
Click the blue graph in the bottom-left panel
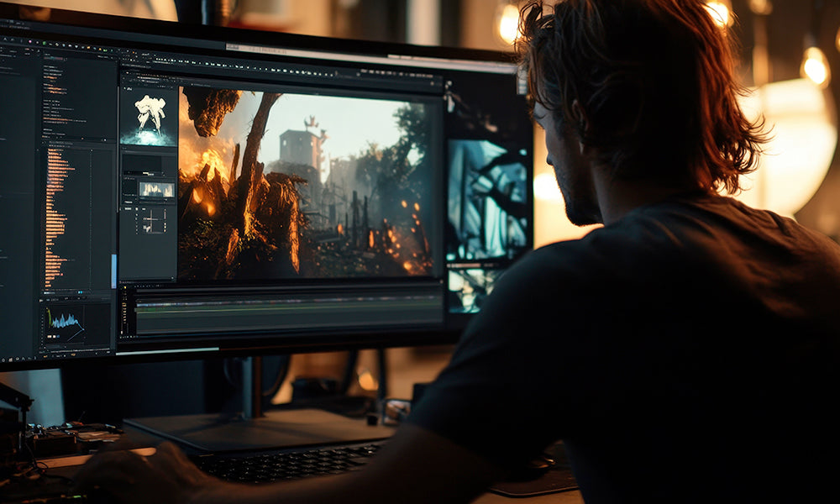click(x=65, y=322)
